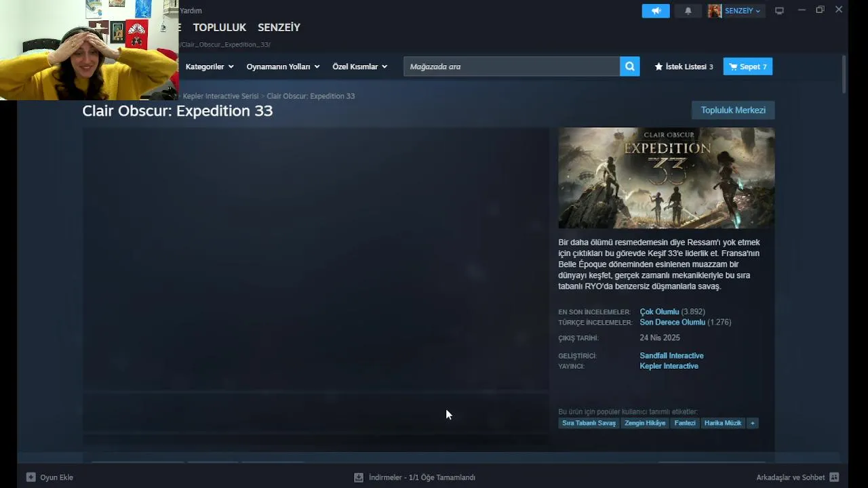Open the Sandfall Interactive developer link
868x488 pixels.
point(671,356)
